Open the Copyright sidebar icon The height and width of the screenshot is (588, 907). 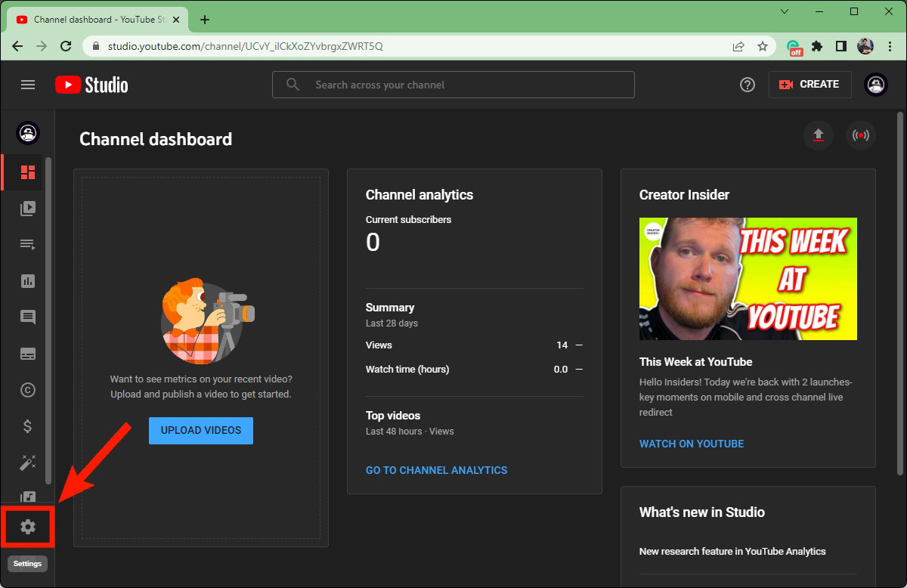click(x=28, y=390)
